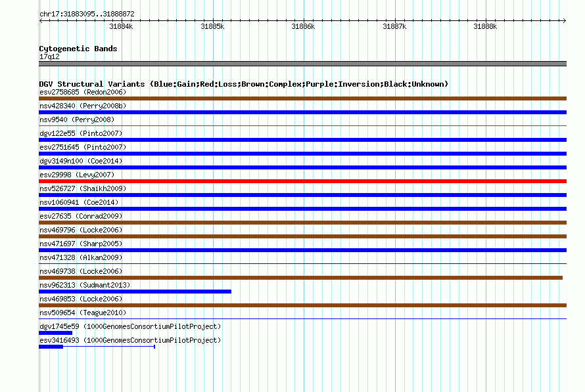Select the short blue dgv1745e59 variant bar
This screenshot has height=392, width=585.
point(56,333)
